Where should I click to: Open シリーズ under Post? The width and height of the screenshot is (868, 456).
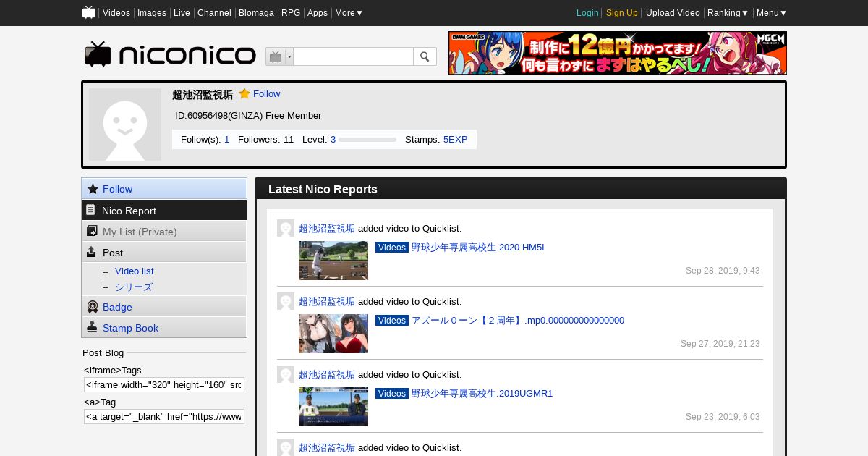pyautogui.click(x=134, y=287)
